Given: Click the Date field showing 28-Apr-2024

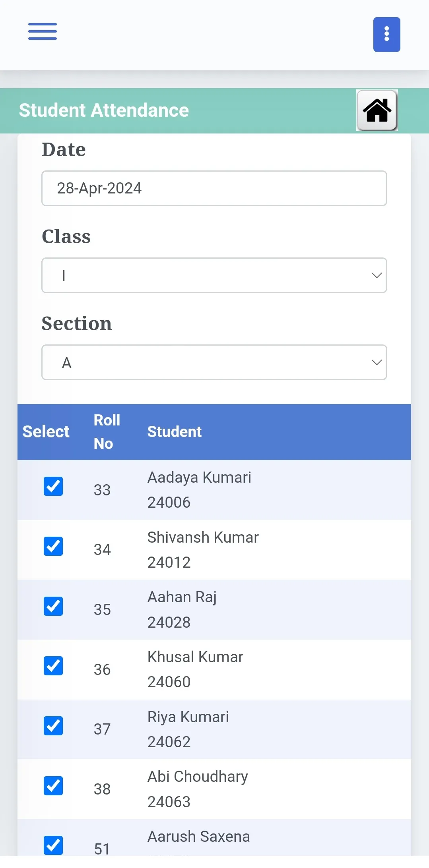Looking at the screenshot, I should (x=214, y=188).
